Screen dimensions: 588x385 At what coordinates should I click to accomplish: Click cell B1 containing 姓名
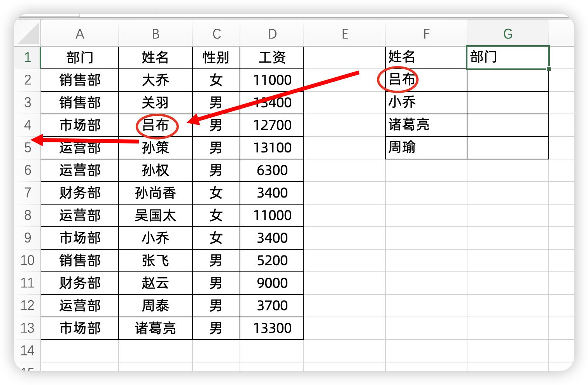(156, 58)
